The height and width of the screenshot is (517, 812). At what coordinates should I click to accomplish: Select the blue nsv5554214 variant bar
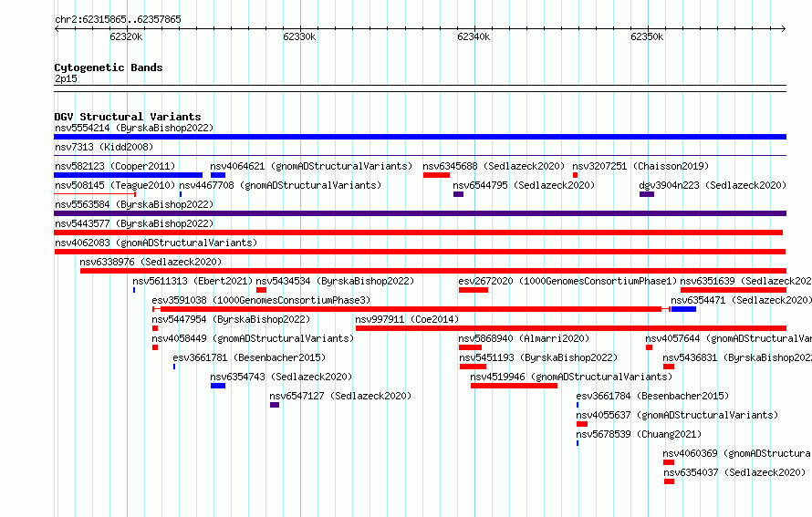[420, 137]
